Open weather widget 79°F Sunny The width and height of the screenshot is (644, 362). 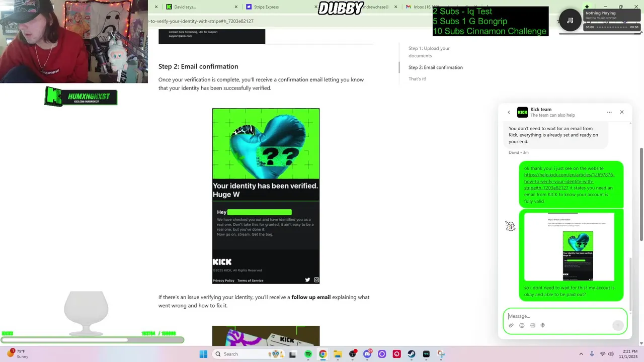point(18,354)
